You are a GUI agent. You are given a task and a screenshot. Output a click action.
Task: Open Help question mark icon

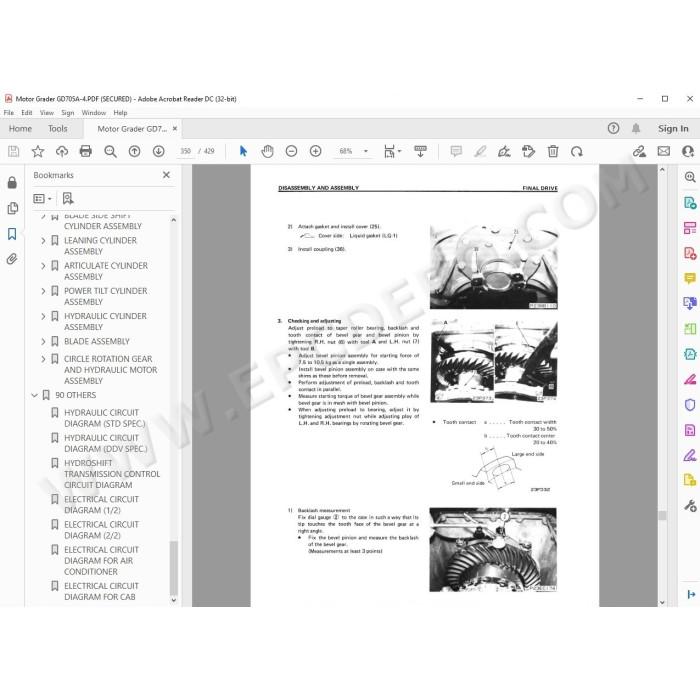613,129
